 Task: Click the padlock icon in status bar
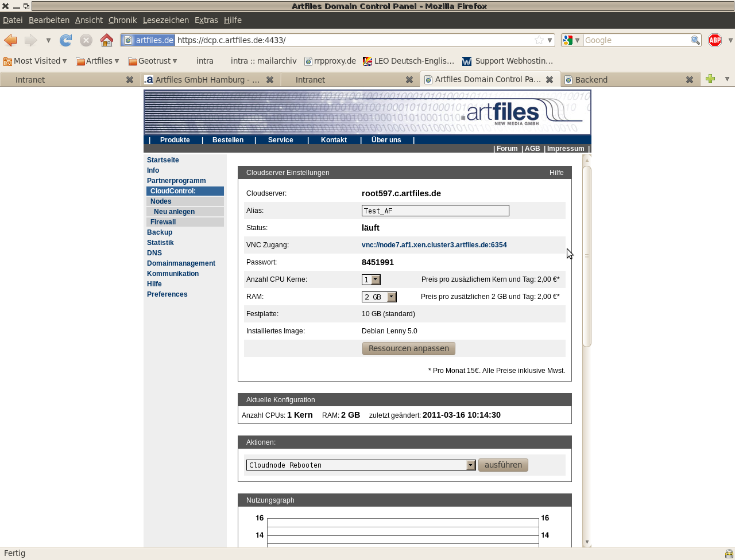click(x=729, y=554)
